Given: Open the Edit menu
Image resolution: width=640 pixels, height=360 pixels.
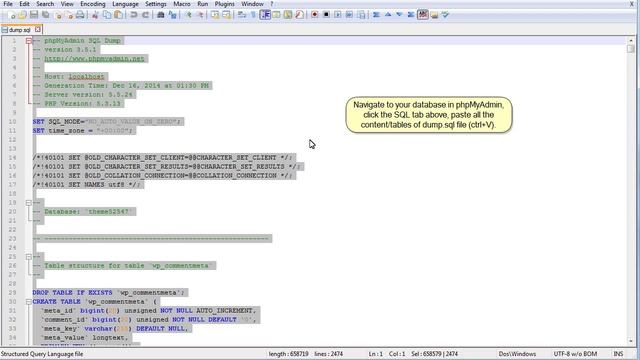Looking at the screenshot, I should (24, 4).
